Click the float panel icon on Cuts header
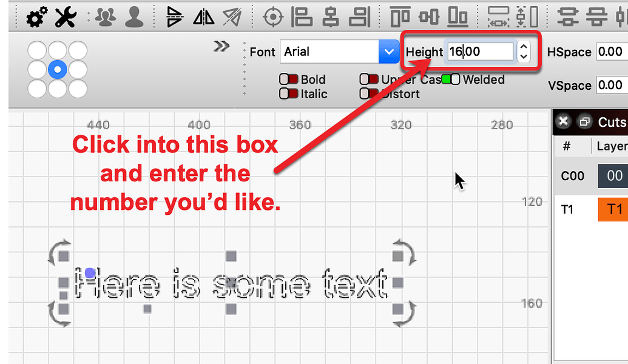The image size is (628, 364). pyautogui.click(x=584, y=121)
